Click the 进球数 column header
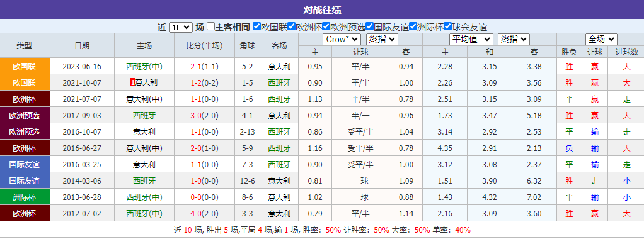Image resolution: width=644 pixels, height=239 pixels. pos(626,52)
